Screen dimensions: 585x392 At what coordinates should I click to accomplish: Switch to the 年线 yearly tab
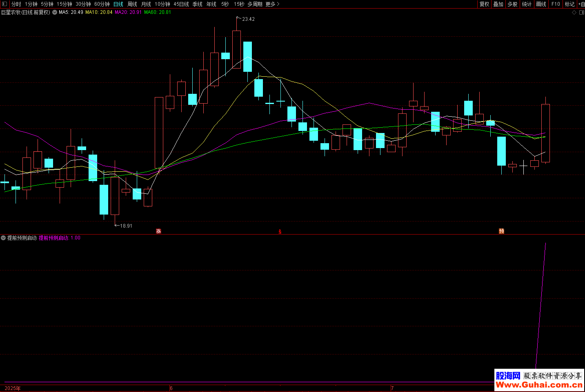pos(211,4)
